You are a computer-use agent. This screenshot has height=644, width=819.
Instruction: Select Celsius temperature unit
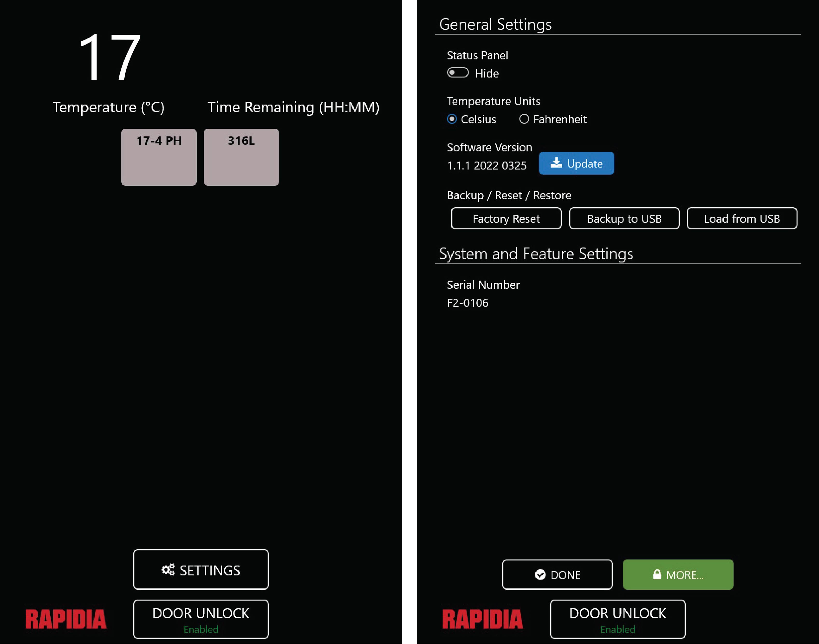pos(452,119)
